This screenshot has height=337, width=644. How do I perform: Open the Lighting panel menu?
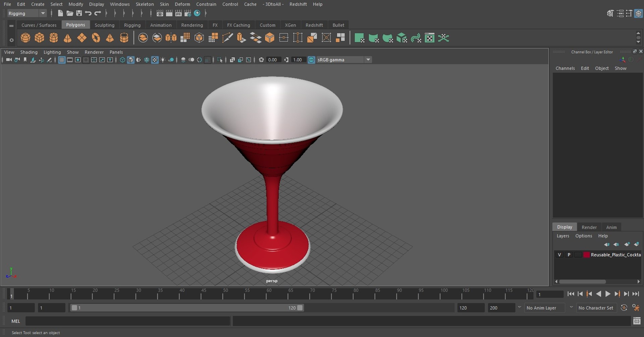52,52
